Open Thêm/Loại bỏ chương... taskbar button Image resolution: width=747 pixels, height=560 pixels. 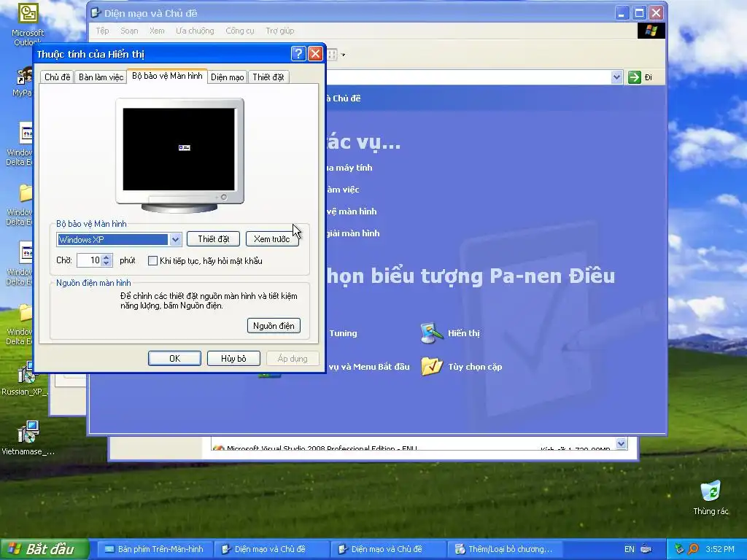505,549
